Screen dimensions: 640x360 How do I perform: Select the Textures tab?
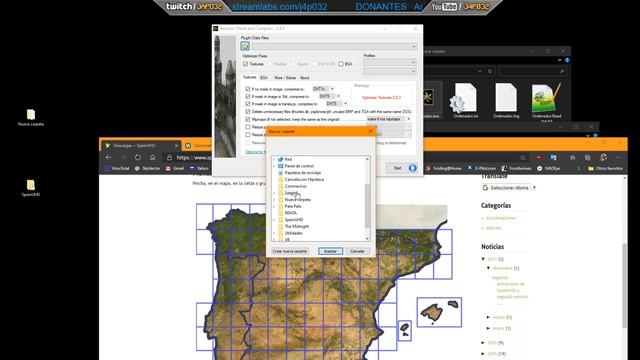click(249, 77)
